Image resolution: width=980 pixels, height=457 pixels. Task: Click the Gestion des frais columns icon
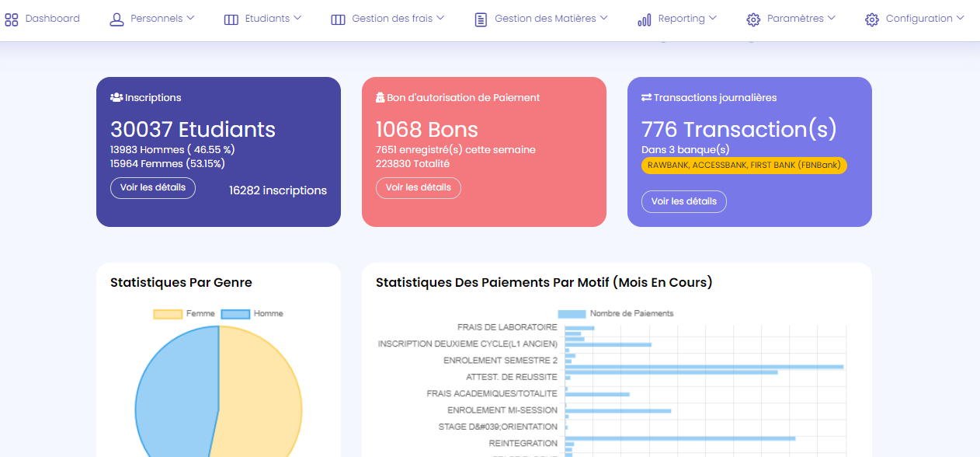point(338,19)
